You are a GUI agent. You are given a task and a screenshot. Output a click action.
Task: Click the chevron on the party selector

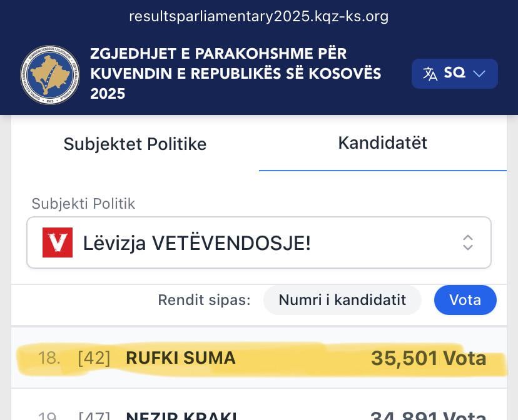468,242
